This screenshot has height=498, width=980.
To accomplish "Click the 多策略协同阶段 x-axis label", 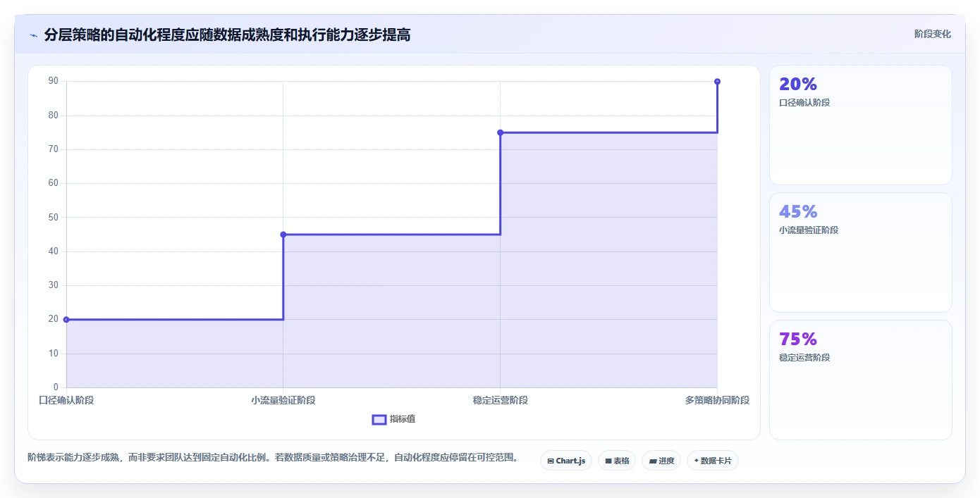I will coord(718,401).
